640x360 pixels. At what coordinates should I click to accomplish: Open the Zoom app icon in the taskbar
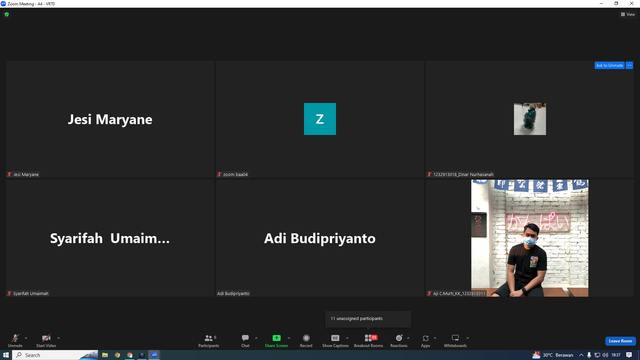(x=154, y=355)
